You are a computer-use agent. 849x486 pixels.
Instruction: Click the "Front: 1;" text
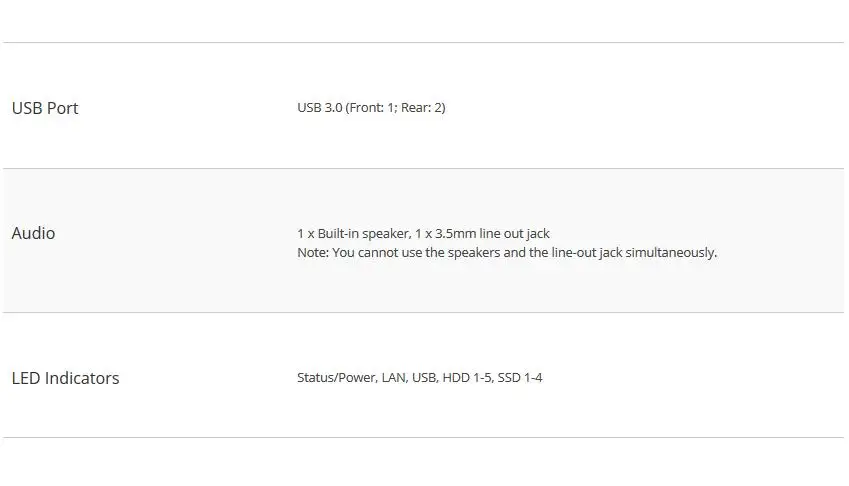click(x=374, y=108)
